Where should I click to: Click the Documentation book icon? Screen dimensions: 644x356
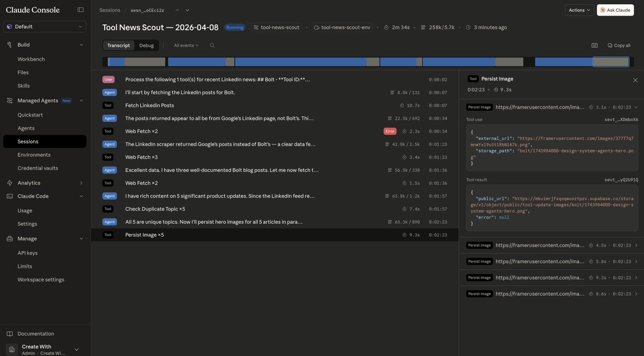point(10,333)
